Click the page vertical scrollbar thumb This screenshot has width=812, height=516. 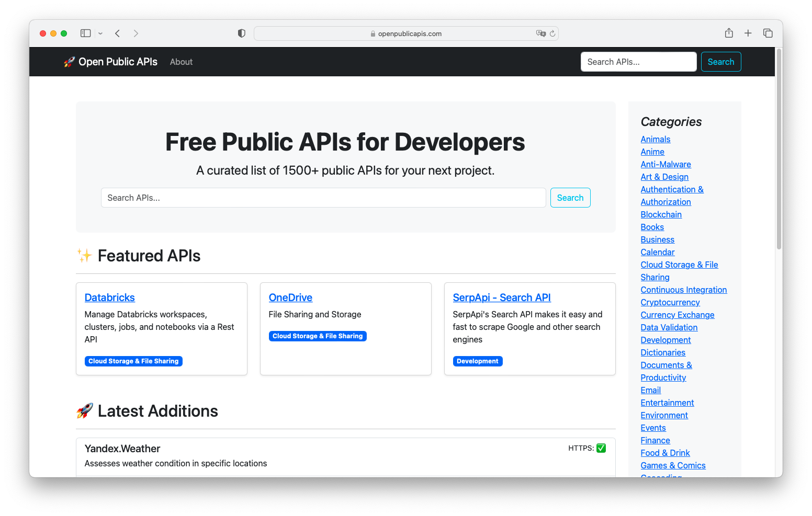coord(779,149)
